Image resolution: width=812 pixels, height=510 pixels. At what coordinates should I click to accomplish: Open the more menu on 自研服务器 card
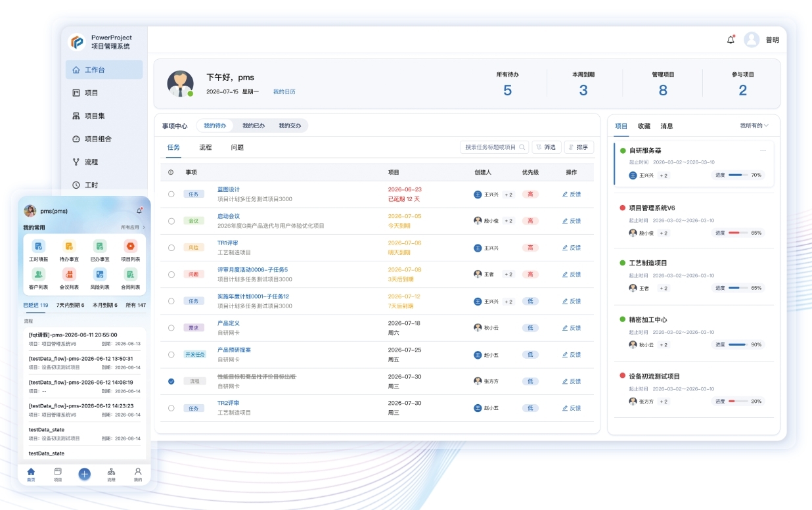(763, 151)
